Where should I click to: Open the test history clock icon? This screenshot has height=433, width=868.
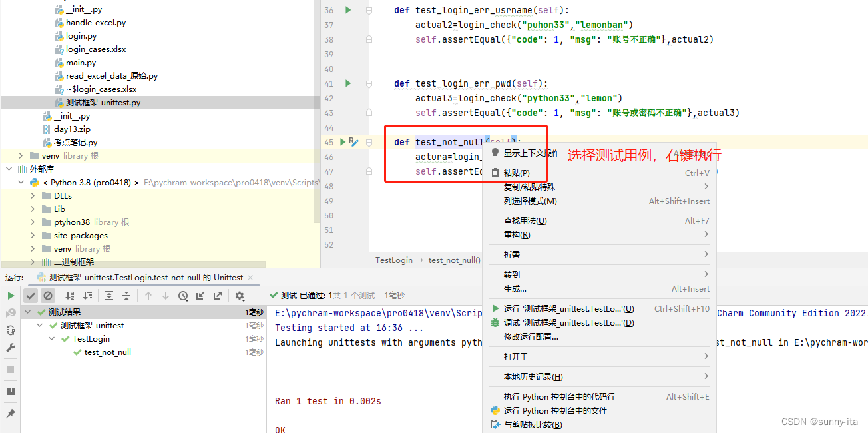click(x=183, y=295)
